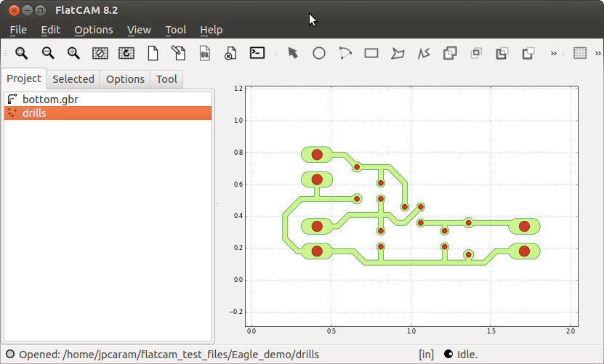Select the Circle drawing tool
This screenshot has width=604, height=364.
click(318, 53)
